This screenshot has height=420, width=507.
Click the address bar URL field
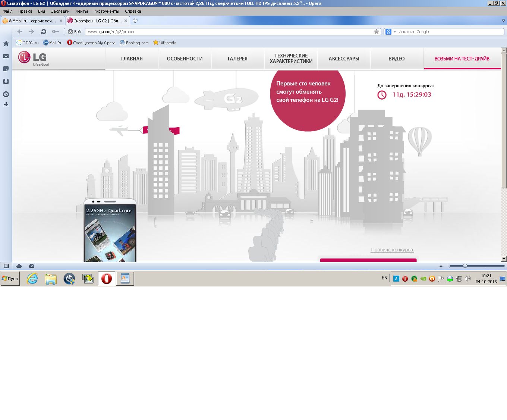coord(229,32)
